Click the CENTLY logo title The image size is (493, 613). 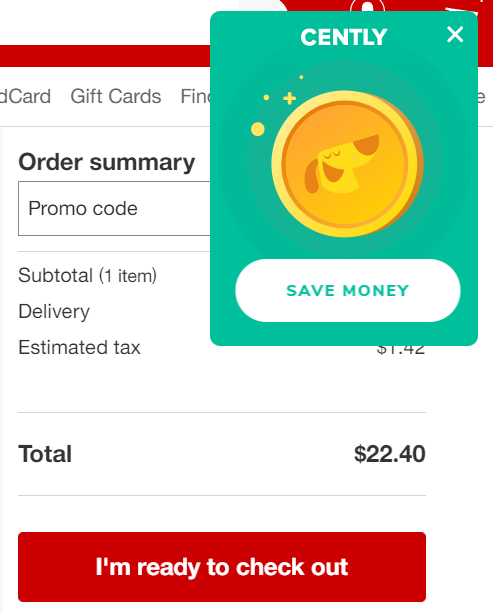pyautogui.click(x=344, y=37)
